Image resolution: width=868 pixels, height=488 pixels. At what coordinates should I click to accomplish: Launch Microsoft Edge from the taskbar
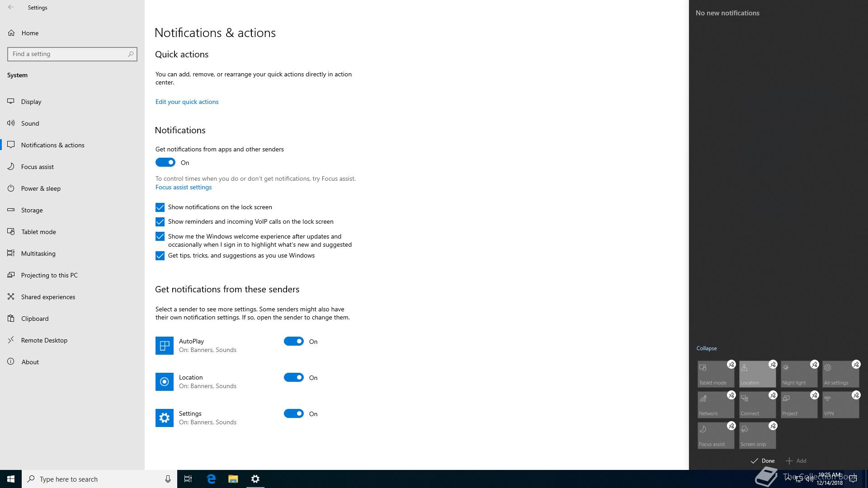(x=211, y=479)
